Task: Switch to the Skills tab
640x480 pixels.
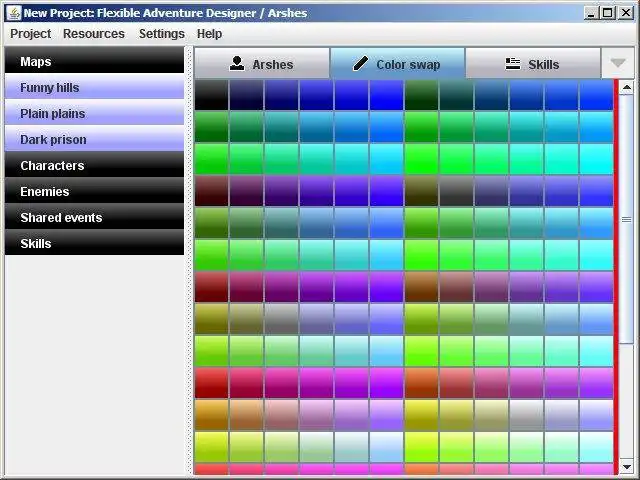Action: (x=533, y=64)
